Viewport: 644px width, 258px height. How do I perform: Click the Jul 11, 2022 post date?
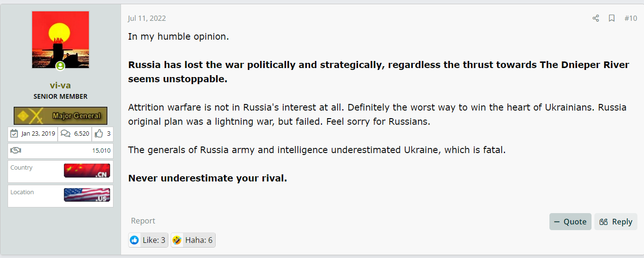tap(147, 18)
